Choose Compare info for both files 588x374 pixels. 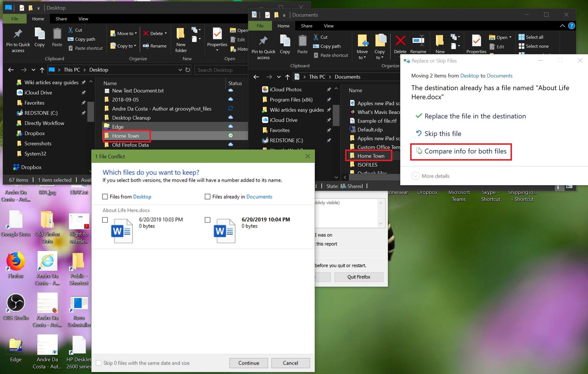tap(465, 151)
